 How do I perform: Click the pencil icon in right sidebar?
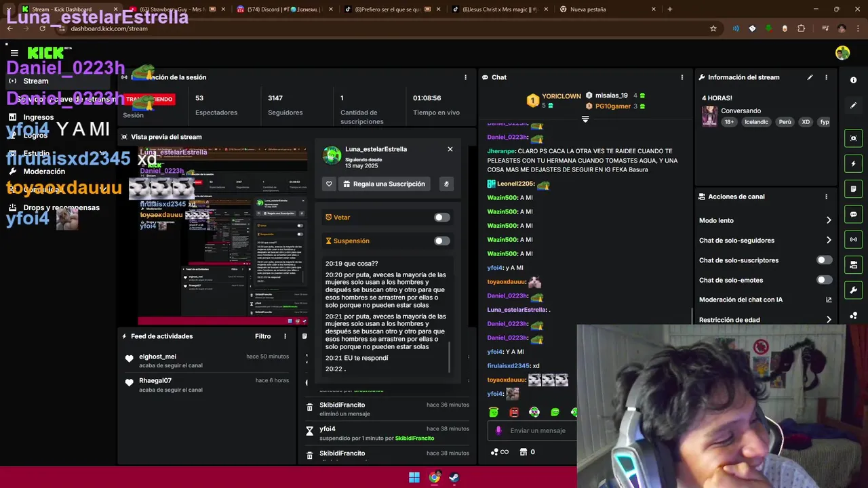click(x=853, y=105)
